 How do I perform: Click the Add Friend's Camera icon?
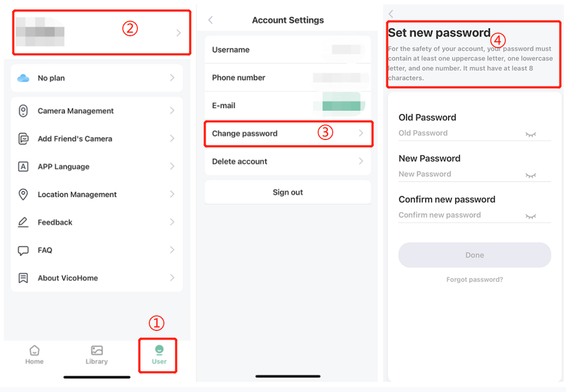click(23, 138)
